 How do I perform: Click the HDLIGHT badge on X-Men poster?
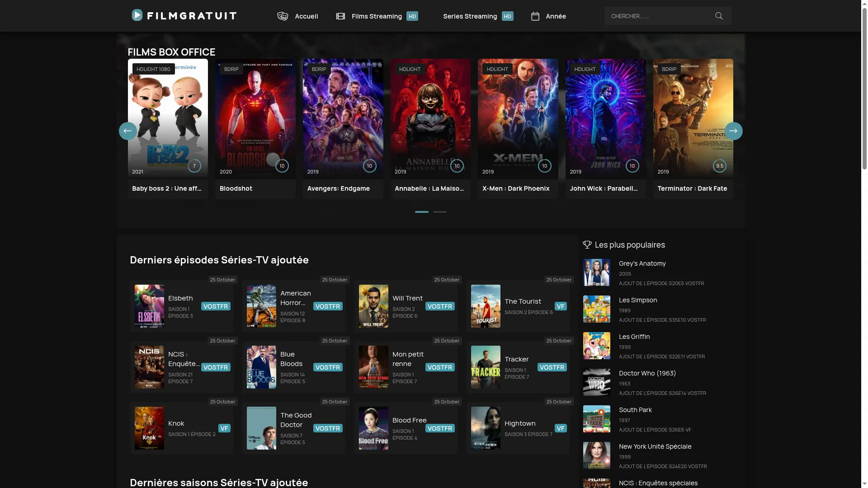coord(497,69)
